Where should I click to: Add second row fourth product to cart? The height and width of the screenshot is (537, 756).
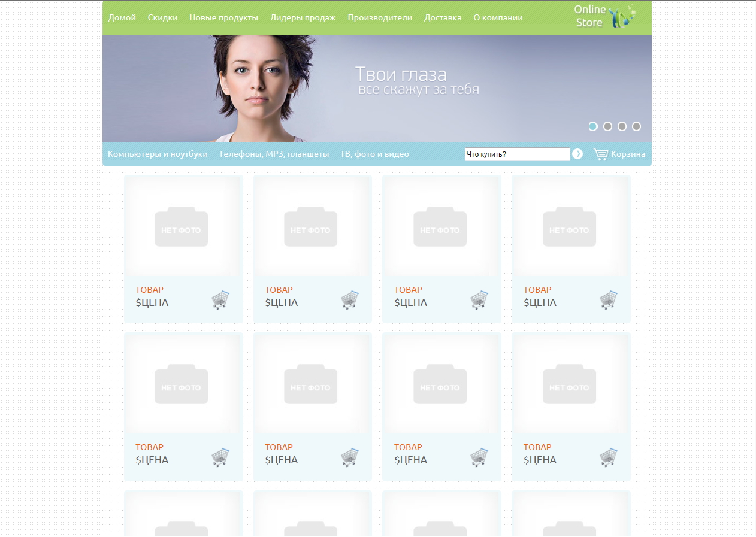point(609,457)
